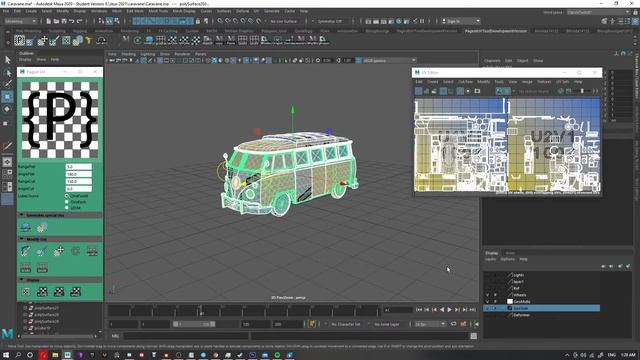The width and height of the screenshot is (640, 360).
Task: Click the field showing 180.0 in Pagoet UV
Action: pos(78,174)
